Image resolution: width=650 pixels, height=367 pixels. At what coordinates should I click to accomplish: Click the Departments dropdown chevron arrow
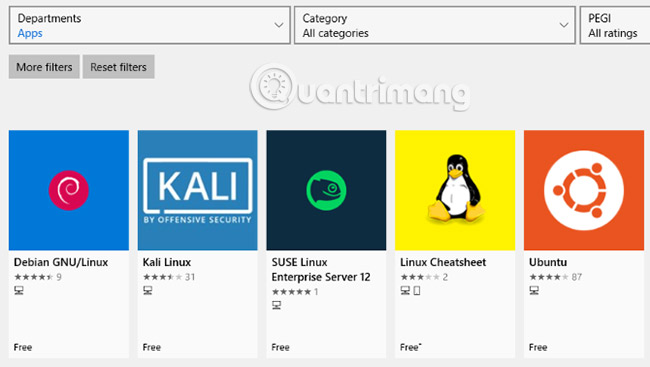pos(279,25)
